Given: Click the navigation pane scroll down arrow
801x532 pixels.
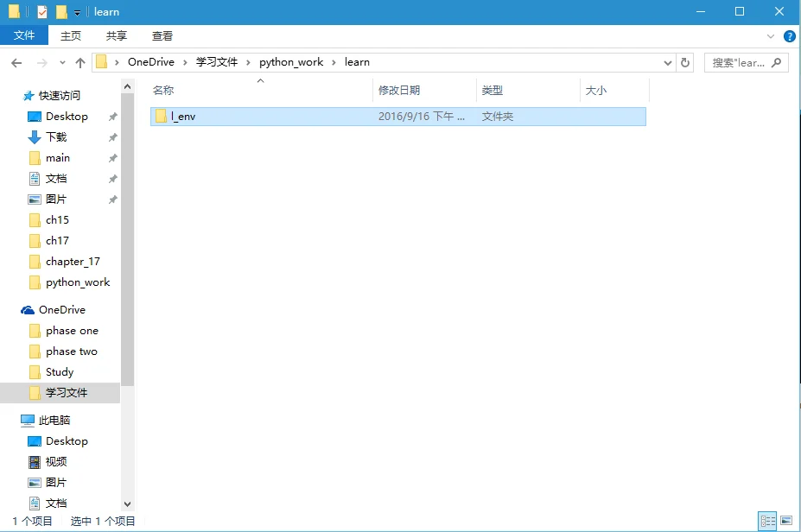Looking at the screenshot, I should [128, 504].
